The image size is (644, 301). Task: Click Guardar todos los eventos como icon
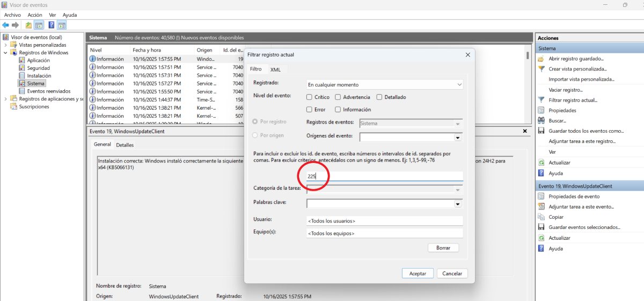point(541,131)
